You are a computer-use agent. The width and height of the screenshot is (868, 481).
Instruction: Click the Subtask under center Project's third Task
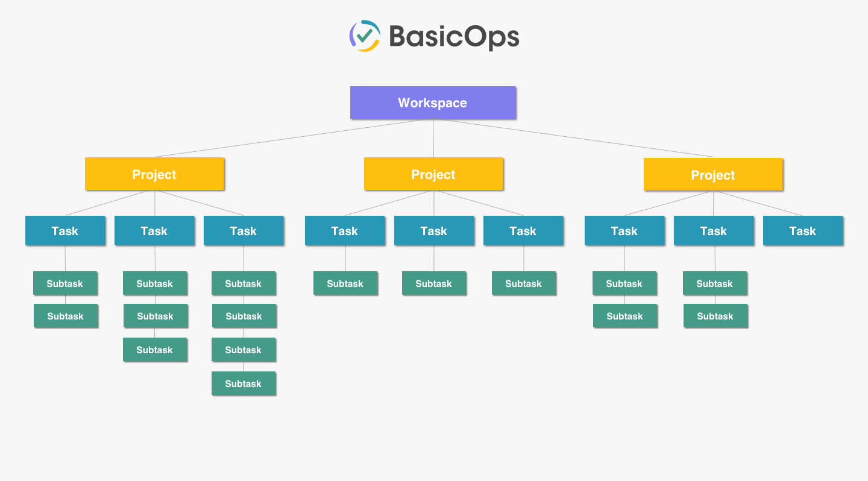[523, 283]
